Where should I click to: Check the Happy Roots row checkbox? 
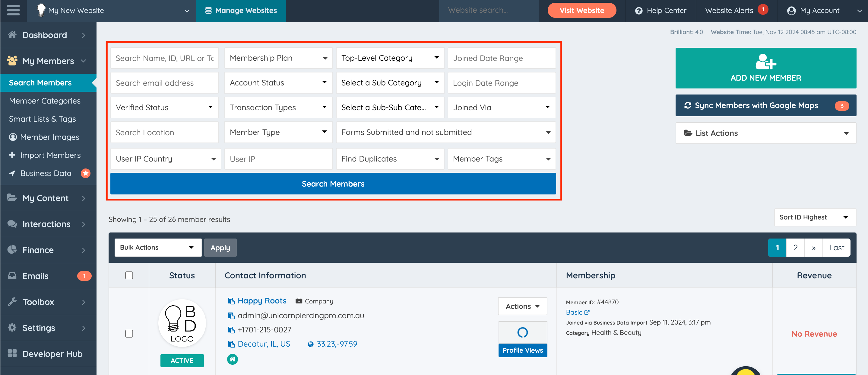(x=129, y=334)
